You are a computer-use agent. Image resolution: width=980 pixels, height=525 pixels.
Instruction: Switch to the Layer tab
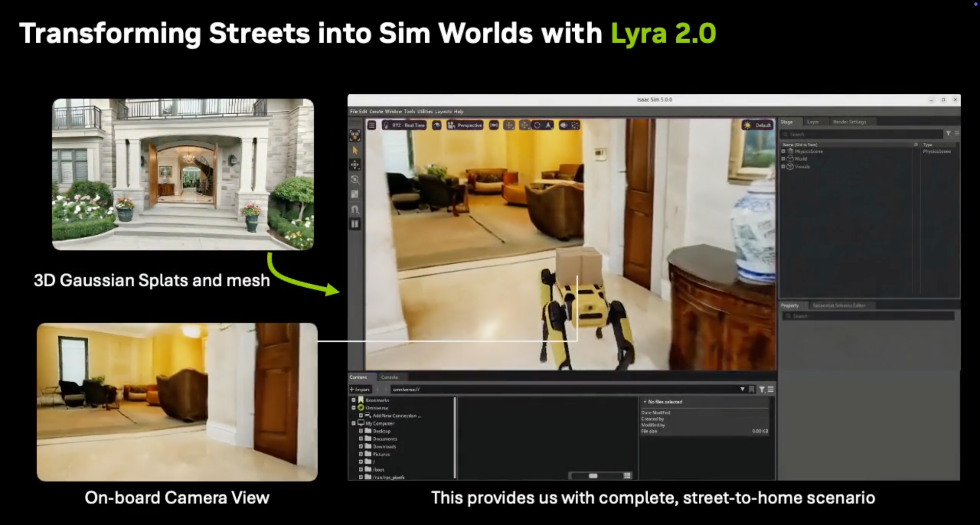[x=813, y=122]
